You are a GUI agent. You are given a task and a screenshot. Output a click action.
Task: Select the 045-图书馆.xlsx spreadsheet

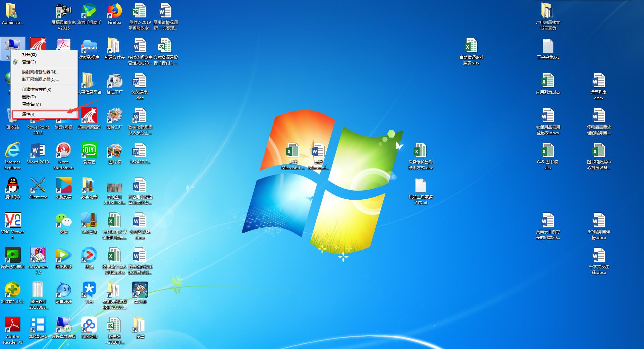pyautogui.click(x=548, y=156)
